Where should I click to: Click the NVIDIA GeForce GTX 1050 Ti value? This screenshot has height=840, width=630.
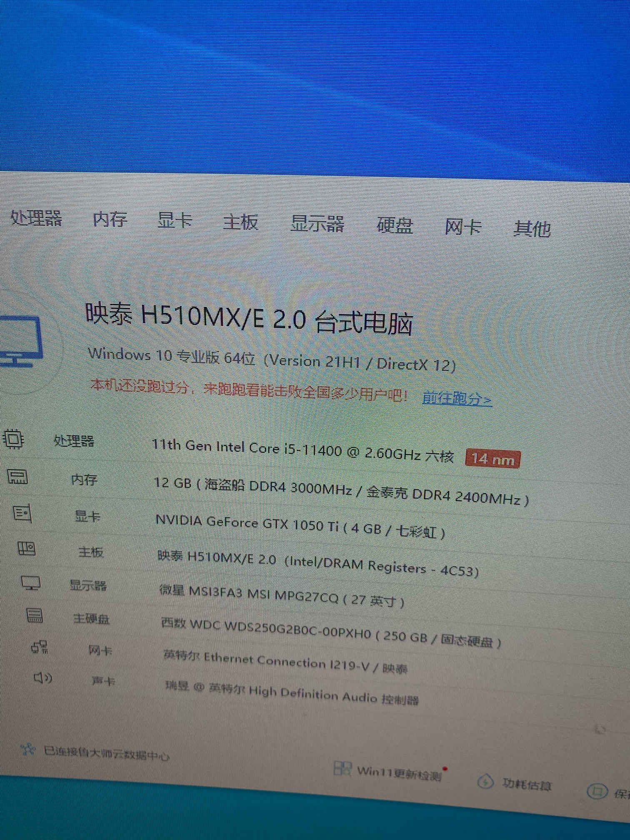click(x=300, y=526)
